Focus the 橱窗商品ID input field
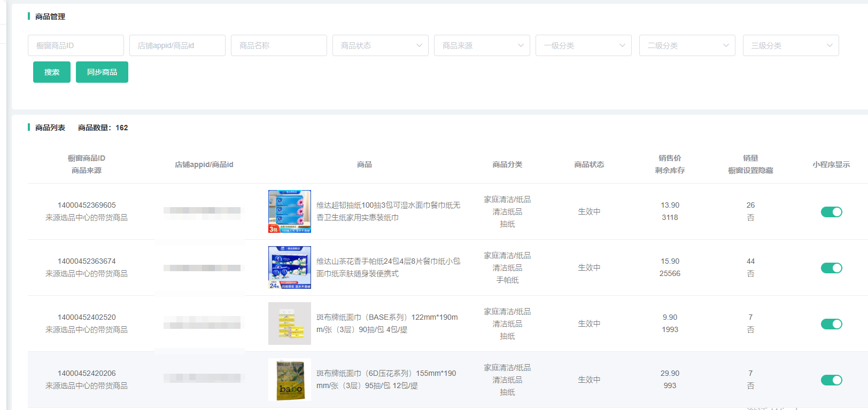 (76, 45)
